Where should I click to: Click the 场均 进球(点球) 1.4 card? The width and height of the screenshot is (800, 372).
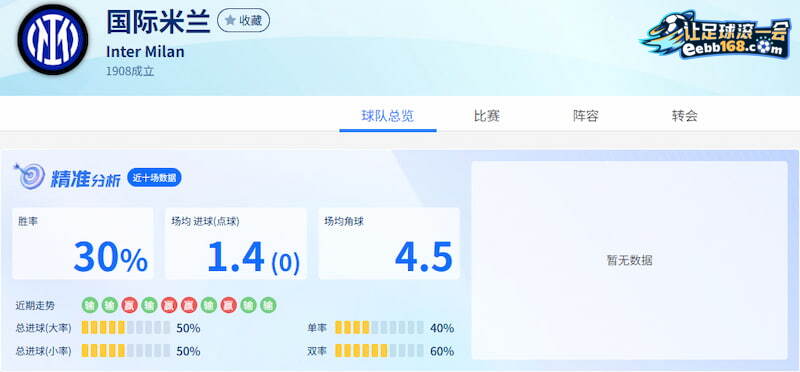(236, 243)
